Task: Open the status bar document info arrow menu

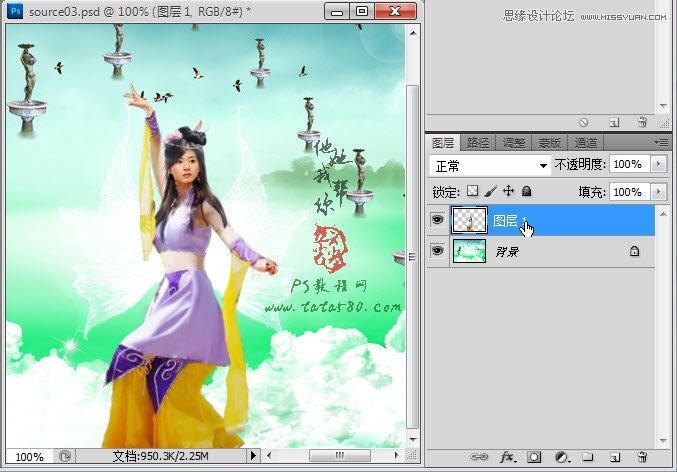Action: pyautogui.click(x=253, y=456)
